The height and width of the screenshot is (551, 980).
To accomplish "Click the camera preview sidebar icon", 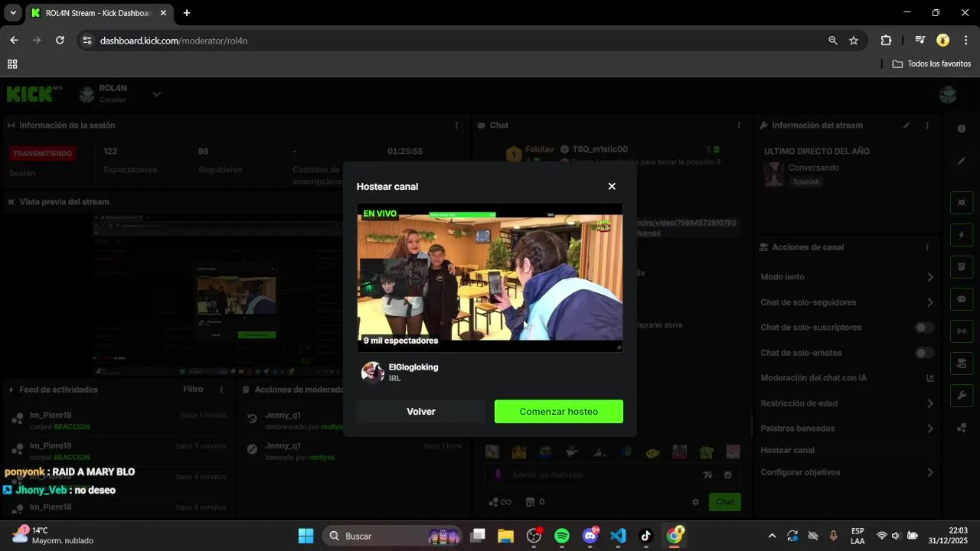I will [962, 202].
